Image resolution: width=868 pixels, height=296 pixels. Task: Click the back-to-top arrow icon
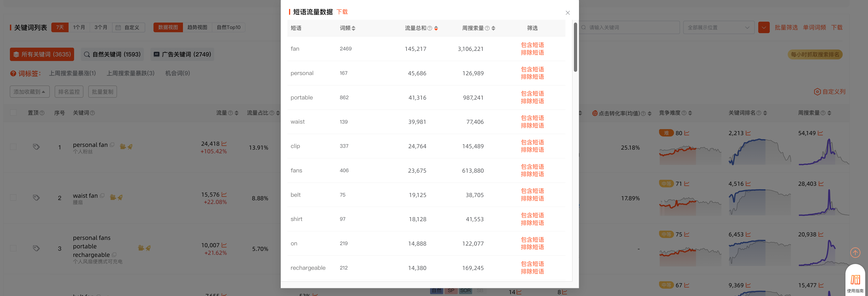(855, 252)
